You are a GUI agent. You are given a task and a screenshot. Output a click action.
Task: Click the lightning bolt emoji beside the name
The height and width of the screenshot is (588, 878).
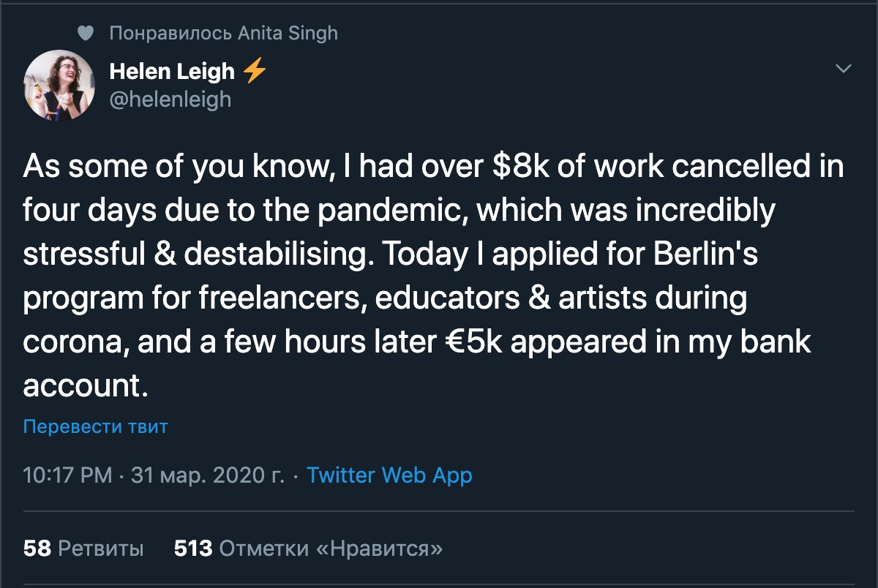tap(254, 71)
